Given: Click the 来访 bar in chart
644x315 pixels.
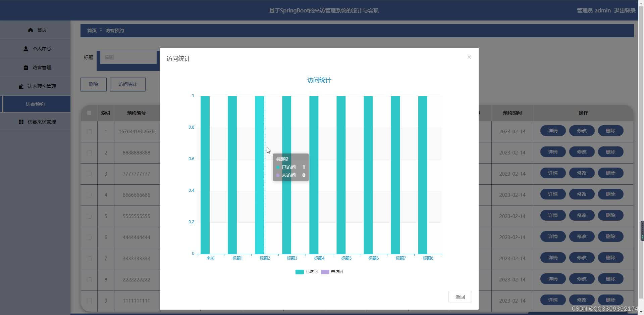Looking at the screenshot, I should coord(205,175).
